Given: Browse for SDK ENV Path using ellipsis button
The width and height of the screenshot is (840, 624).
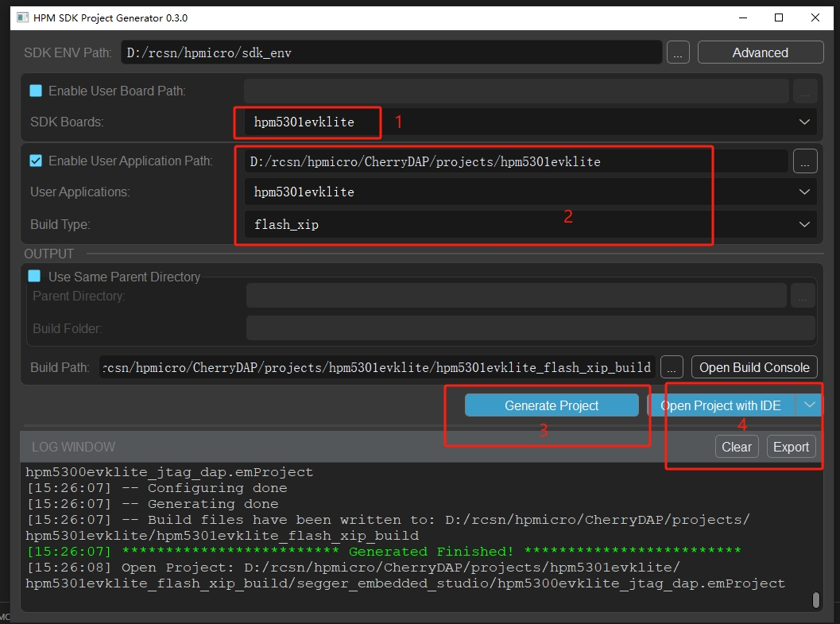Looking at the screenshot, I should pyautogui.click(x=678, y=52).
